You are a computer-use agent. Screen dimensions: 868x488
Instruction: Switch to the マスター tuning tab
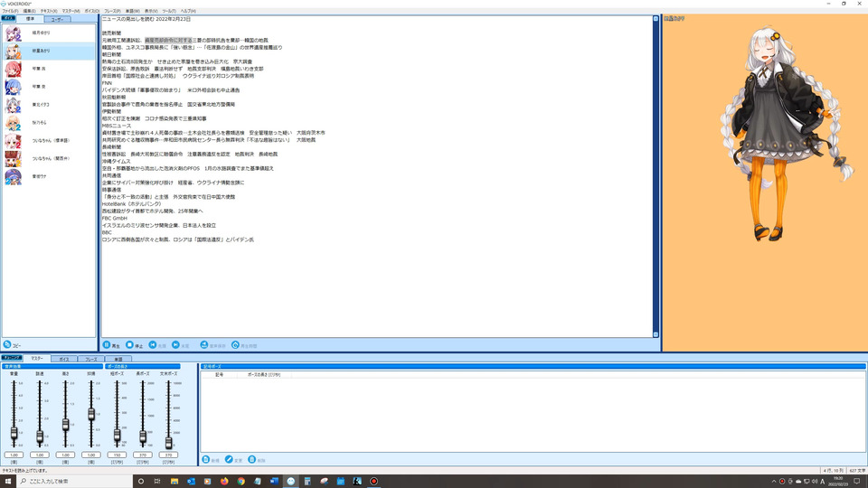pyautogui.click(x=36, y=359)
